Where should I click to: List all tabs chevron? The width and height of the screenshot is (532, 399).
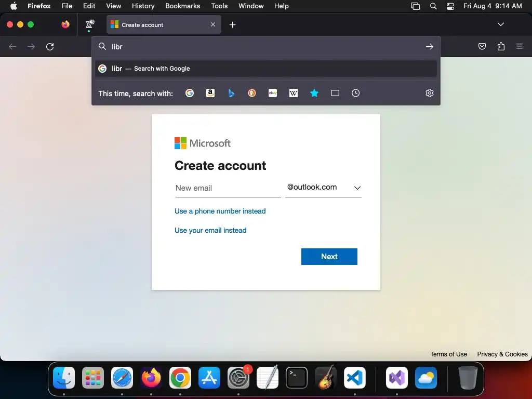500,24
